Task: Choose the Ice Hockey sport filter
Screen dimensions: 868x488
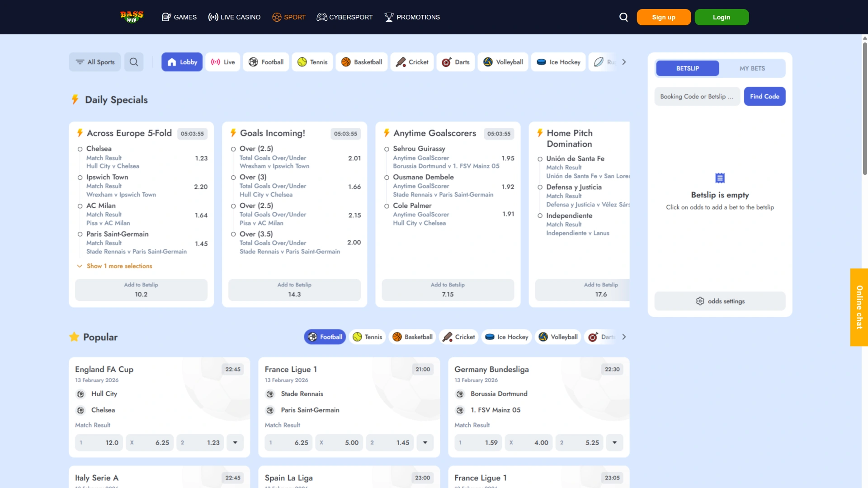Action: click(558, 62)
